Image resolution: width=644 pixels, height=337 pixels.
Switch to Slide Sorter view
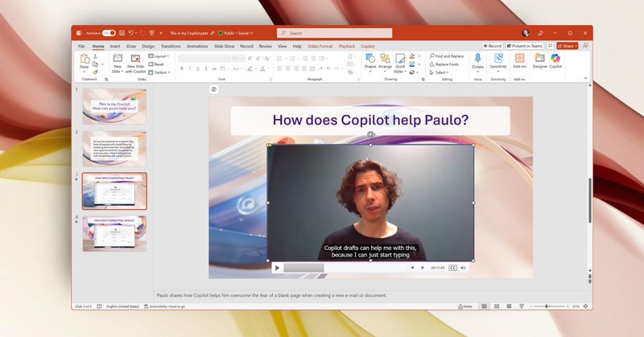[497, 306]
